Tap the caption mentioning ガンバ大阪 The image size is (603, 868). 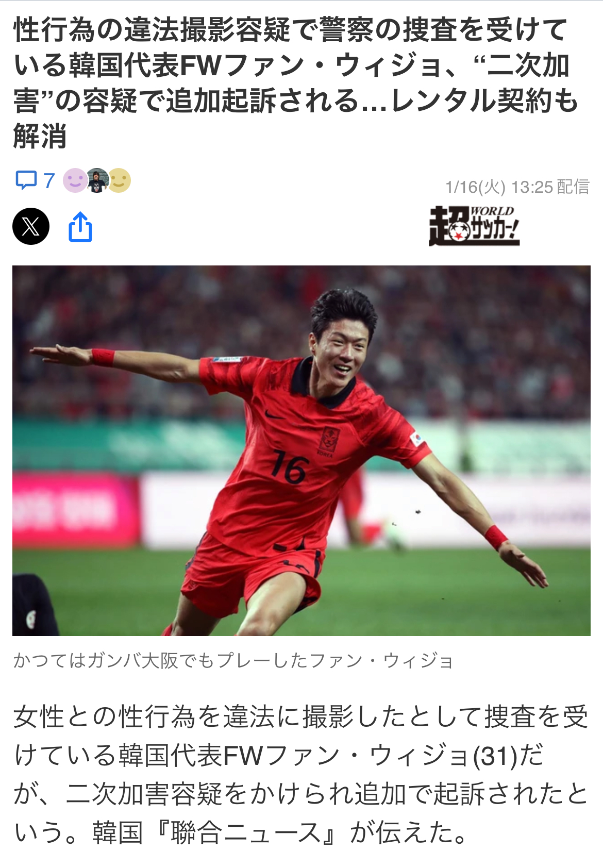pyautogui.click(x=233, y=660)
